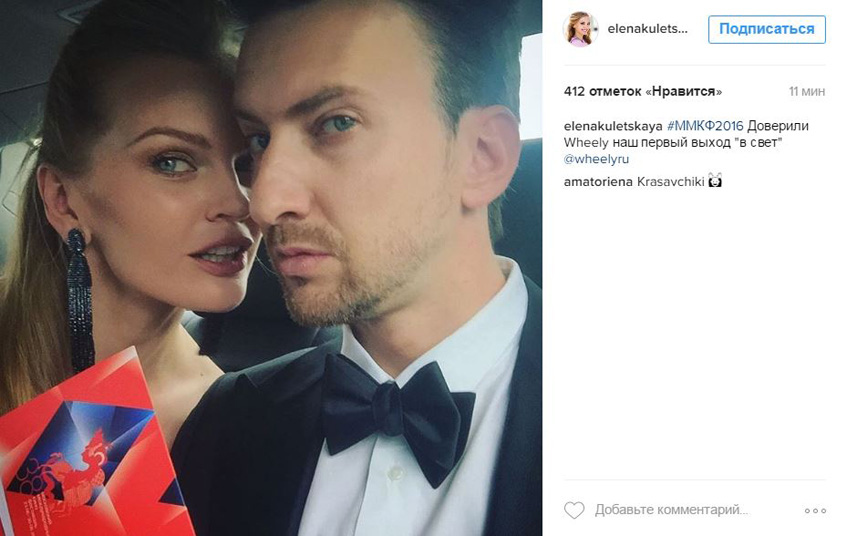Click the elenakuletskaya profile avatar
The height and width of the screenshot is (536, 847).
coord(581,29)
